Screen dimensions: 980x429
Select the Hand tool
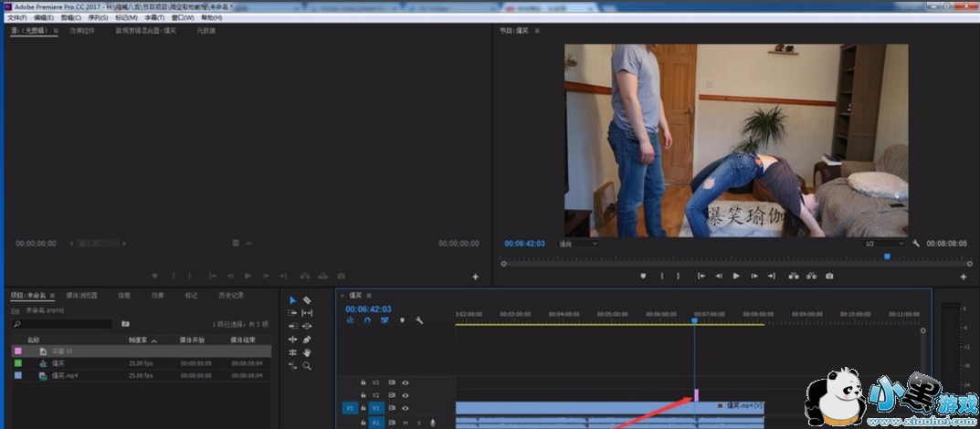307,352
